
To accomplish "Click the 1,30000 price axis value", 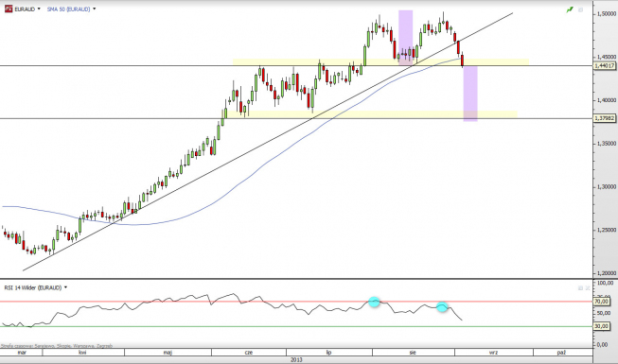I will click(606, 187).
